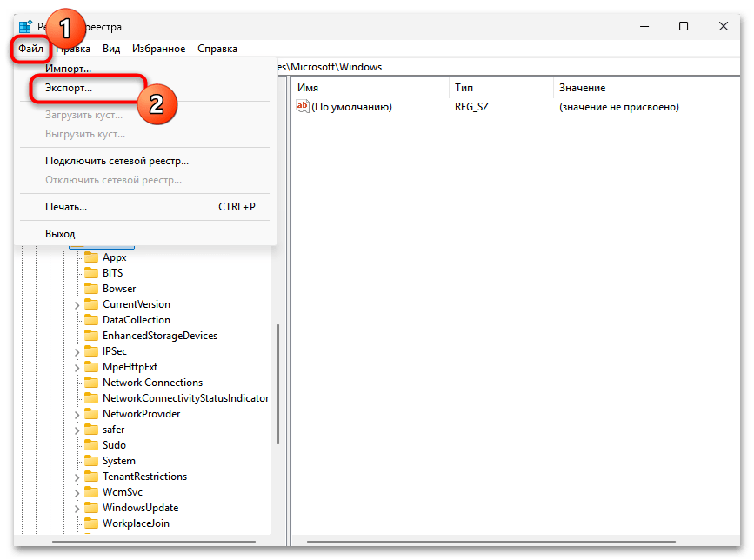Click the NetworkProvider folder icon
This screenshot has height=560, width=754.
91,414
